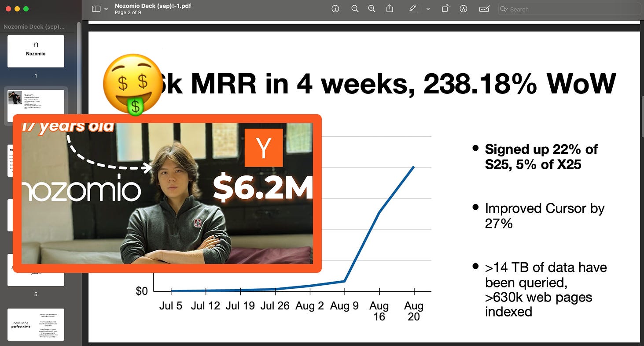This screenshot has height=346, width=644.
Task: Click the Search field
Action: point(569,9)
